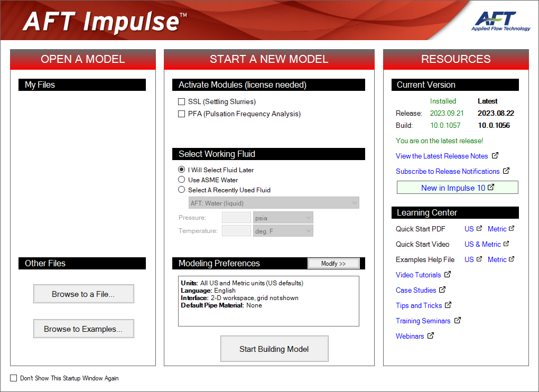Click external link icon beside Webinars

click(431, 336)
